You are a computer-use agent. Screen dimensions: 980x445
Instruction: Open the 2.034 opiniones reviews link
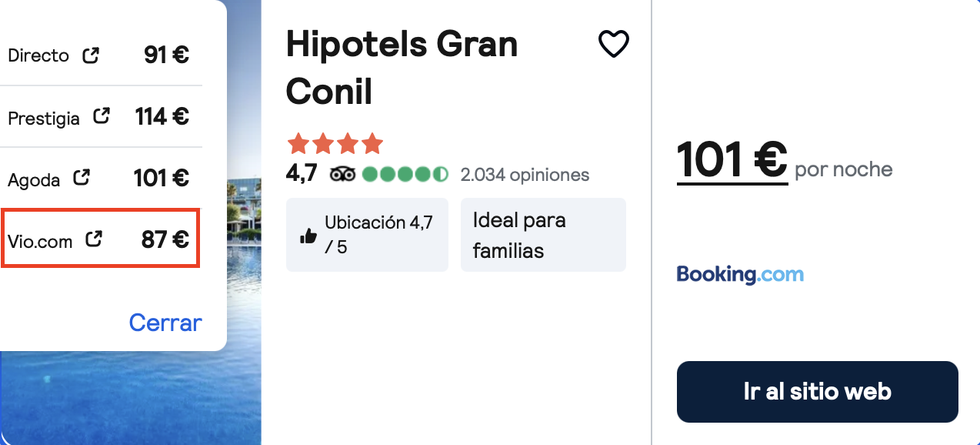point(525,175)
